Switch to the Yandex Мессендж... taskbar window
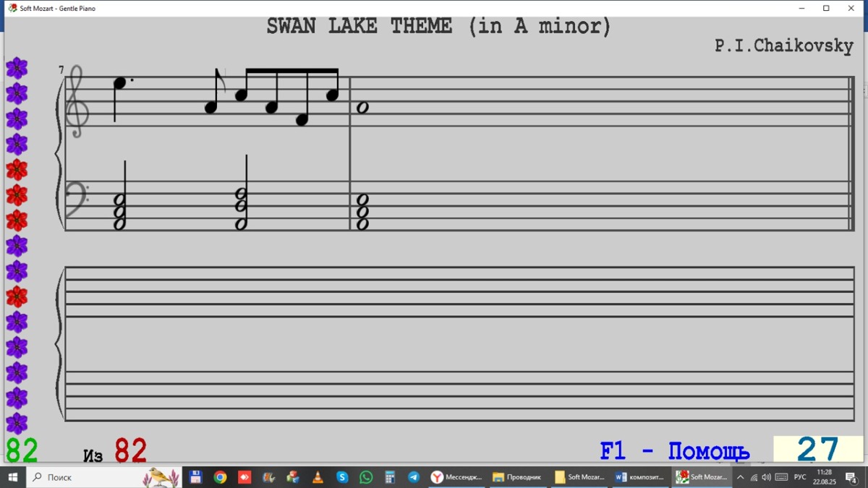This screenshot has height=488, width=868. pos(457,477)
